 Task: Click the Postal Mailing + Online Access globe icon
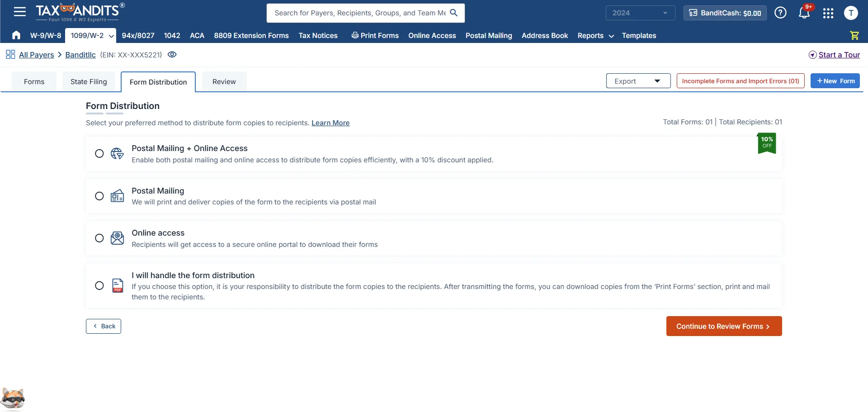point(117,153)
